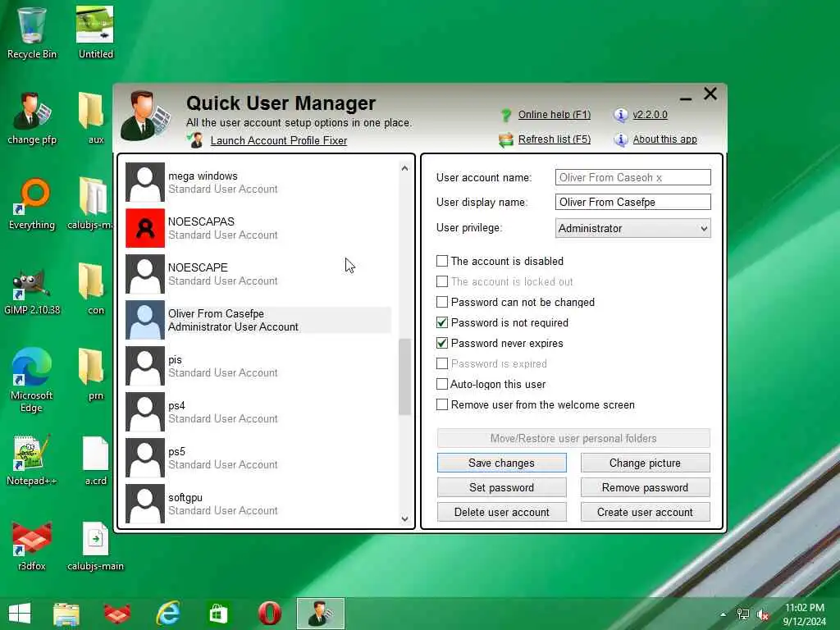Select the ps4 user account
This screenshot has width=840, height=630.
[x=258, y=412]
